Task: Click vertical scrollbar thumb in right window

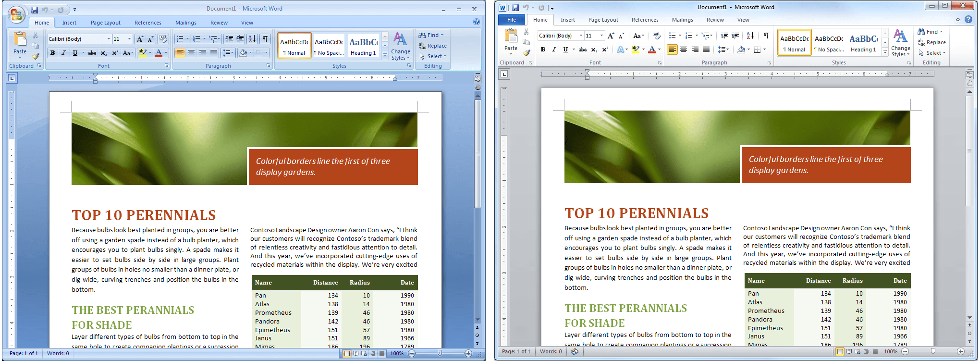Action: (x=969, y=151)
